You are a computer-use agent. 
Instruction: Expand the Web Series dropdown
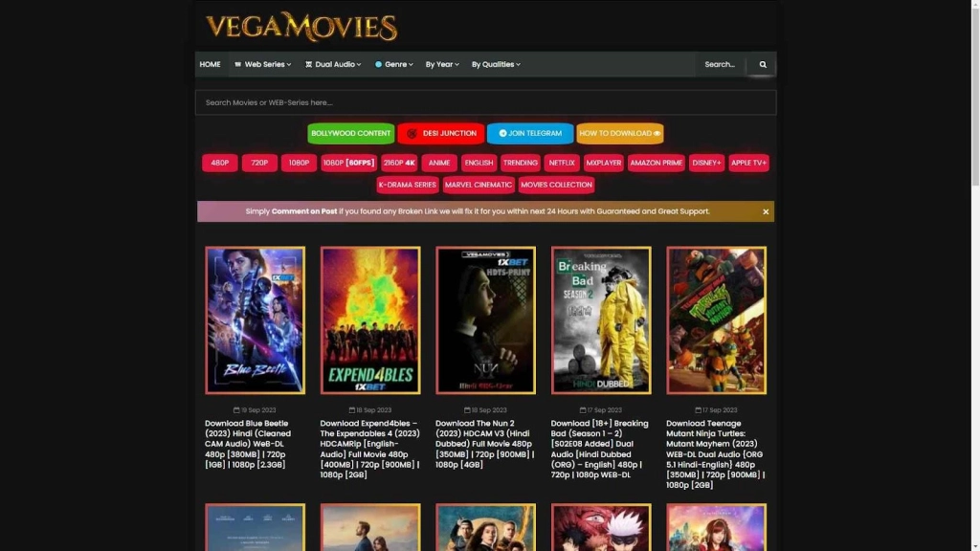tap(262, 64)
